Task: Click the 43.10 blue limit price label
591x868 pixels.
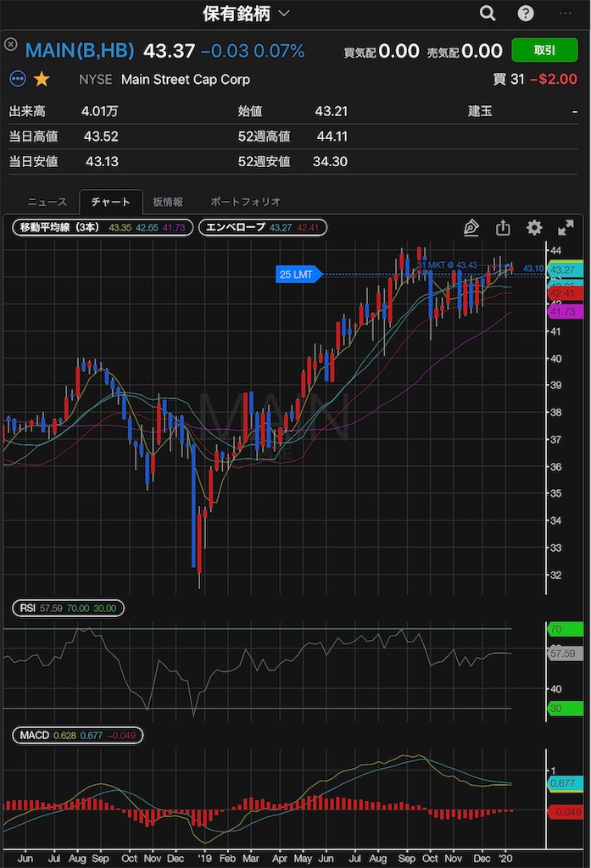Action: click(x=532, y=269)
